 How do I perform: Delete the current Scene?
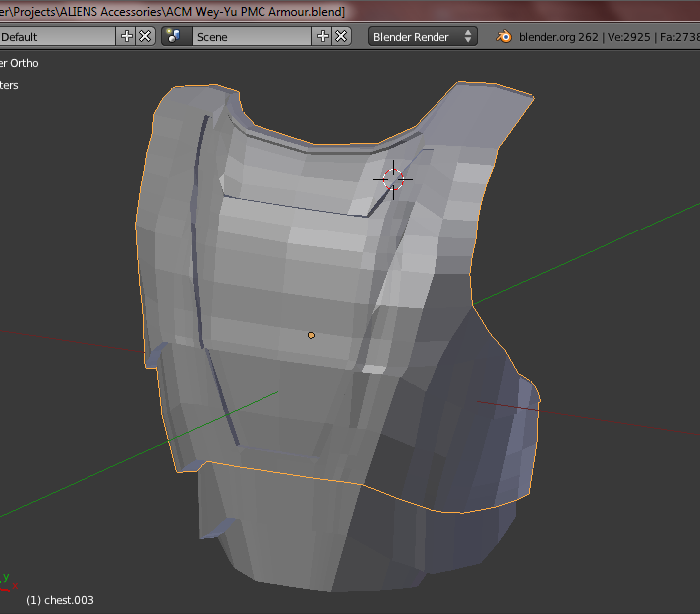(341, 36)
